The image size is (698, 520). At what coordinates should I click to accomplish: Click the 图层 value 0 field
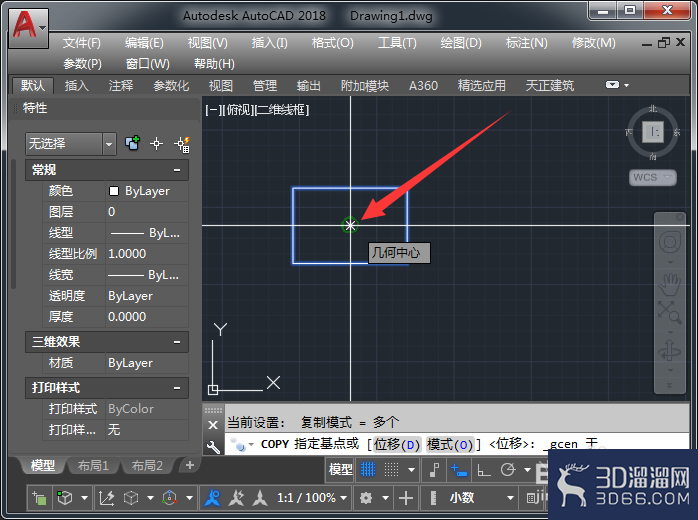(147, 212)
